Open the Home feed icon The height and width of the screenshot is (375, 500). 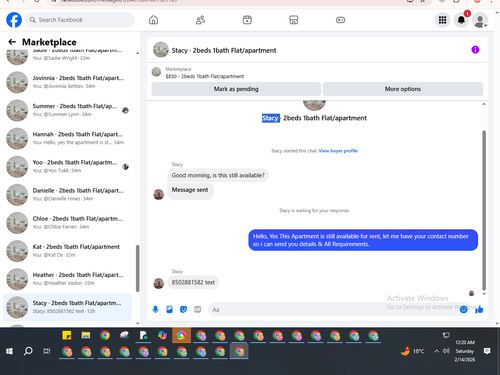(x=153, y=20)
